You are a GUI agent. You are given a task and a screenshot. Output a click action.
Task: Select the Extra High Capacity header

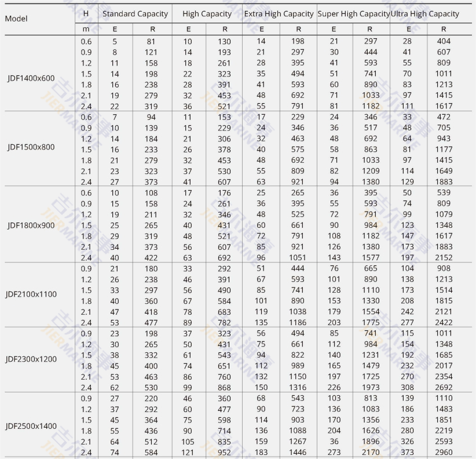pyautogui.click(x=279, y=13)
